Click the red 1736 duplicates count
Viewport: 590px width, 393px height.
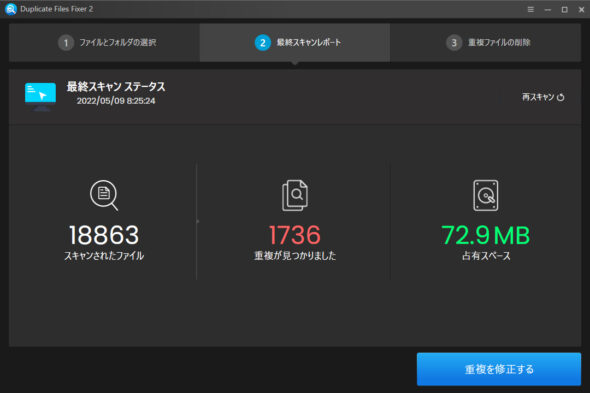295,235
